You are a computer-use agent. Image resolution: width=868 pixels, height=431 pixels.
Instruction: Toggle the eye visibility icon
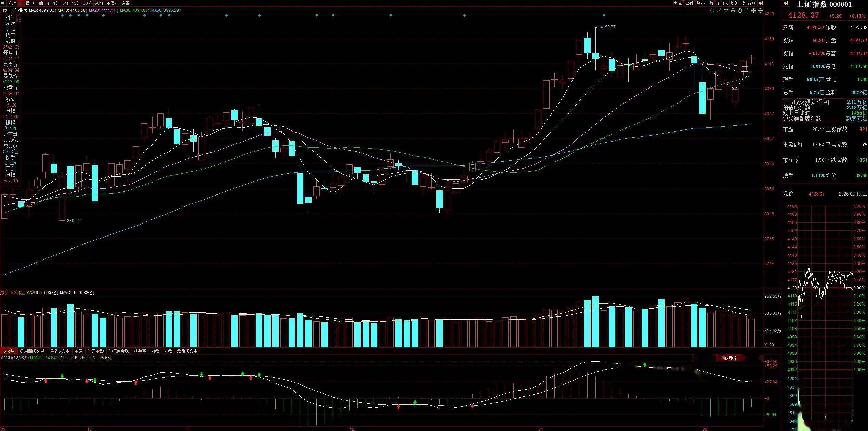pyautogui.click(x=726, y=10)
